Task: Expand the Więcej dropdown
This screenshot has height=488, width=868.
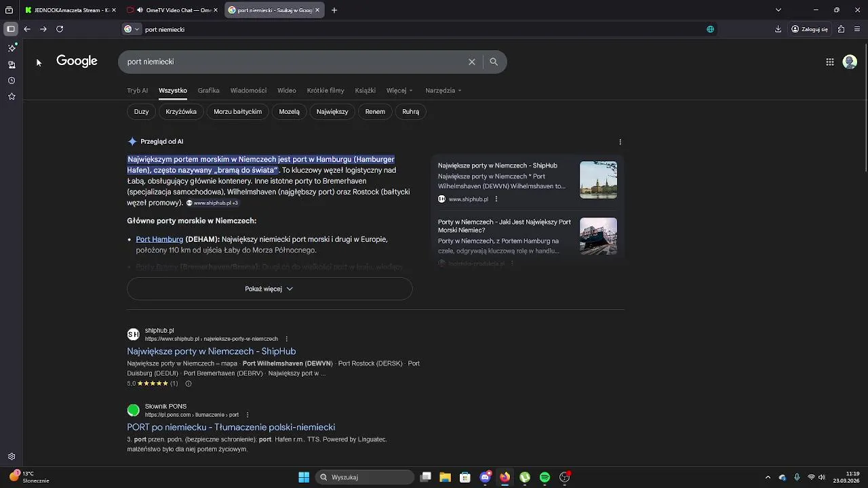Action: point(399,90)
